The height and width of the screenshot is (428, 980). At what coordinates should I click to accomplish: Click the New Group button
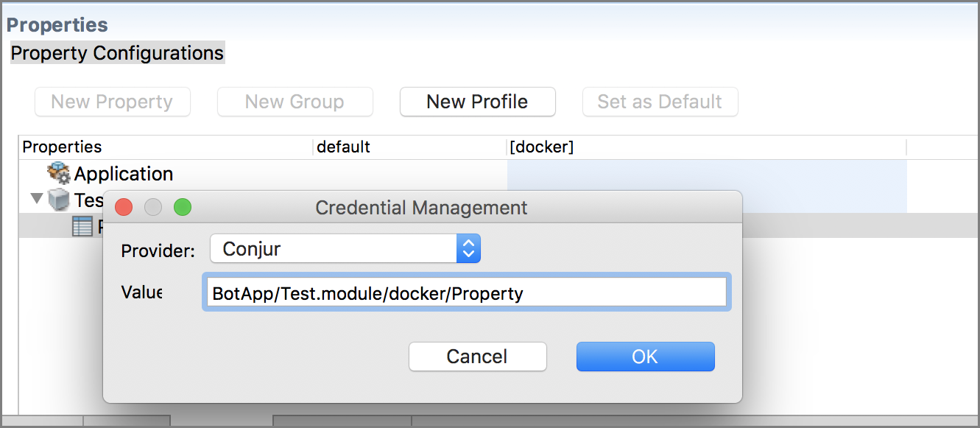(x=295, y=102)
